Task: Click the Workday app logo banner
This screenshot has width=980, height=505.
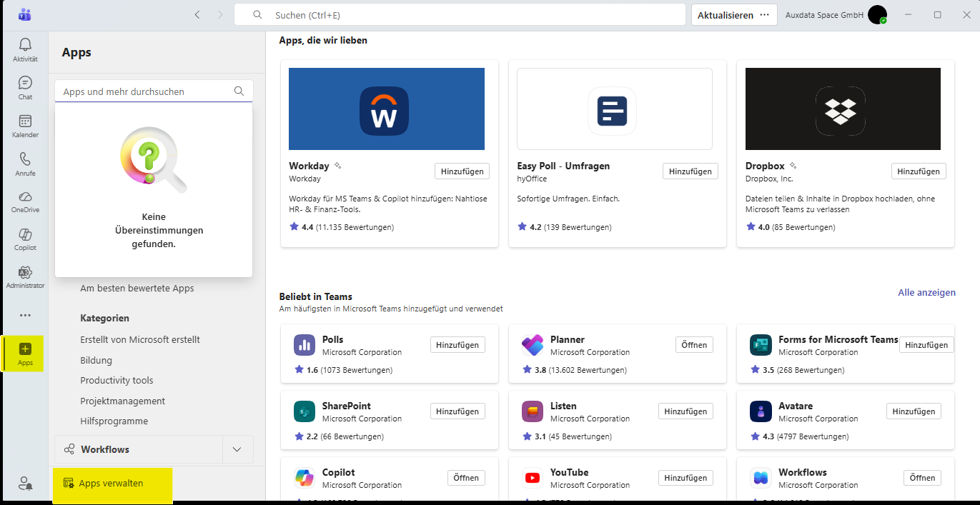Action: click(387, 109)
